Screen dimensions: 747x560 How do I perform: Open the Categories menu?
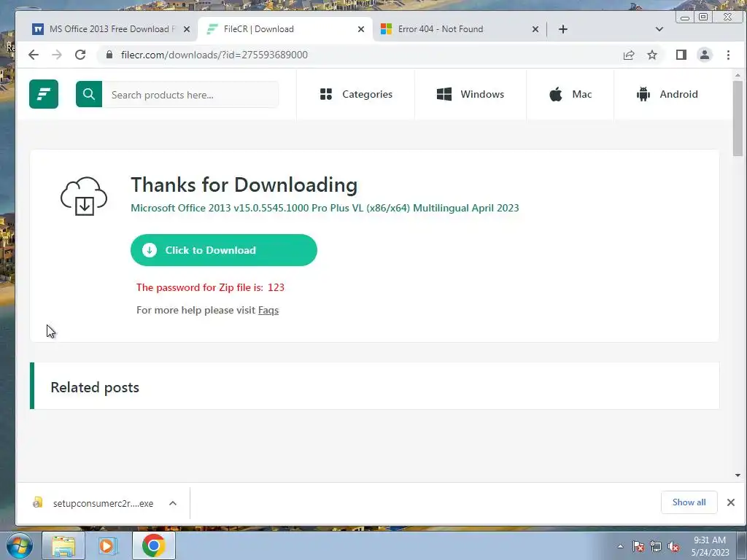tap(356, 94)
